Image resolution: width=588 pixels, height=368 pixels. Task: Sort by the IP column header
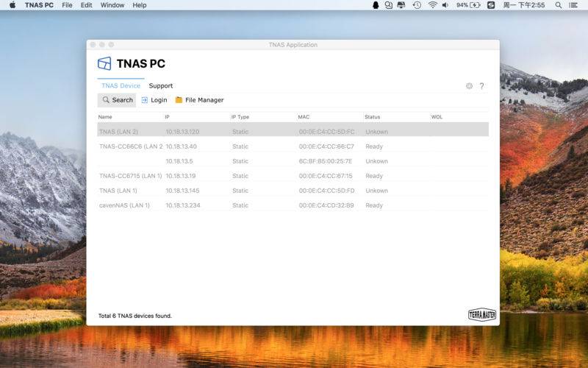coord(168,117)
